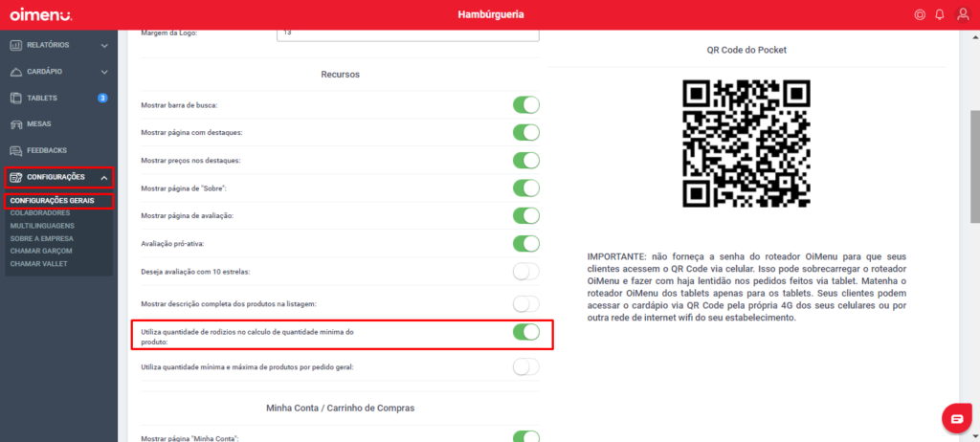Click the oimenu logo

(x=41, y=14)
